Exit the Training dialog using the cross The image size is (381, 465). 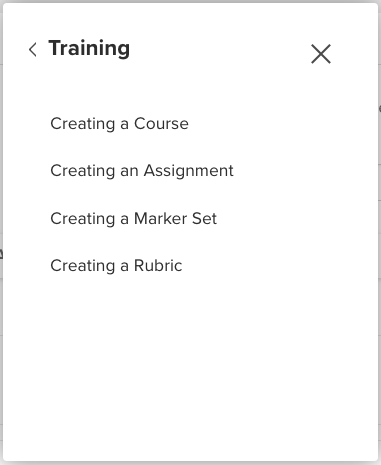[321, 54]
